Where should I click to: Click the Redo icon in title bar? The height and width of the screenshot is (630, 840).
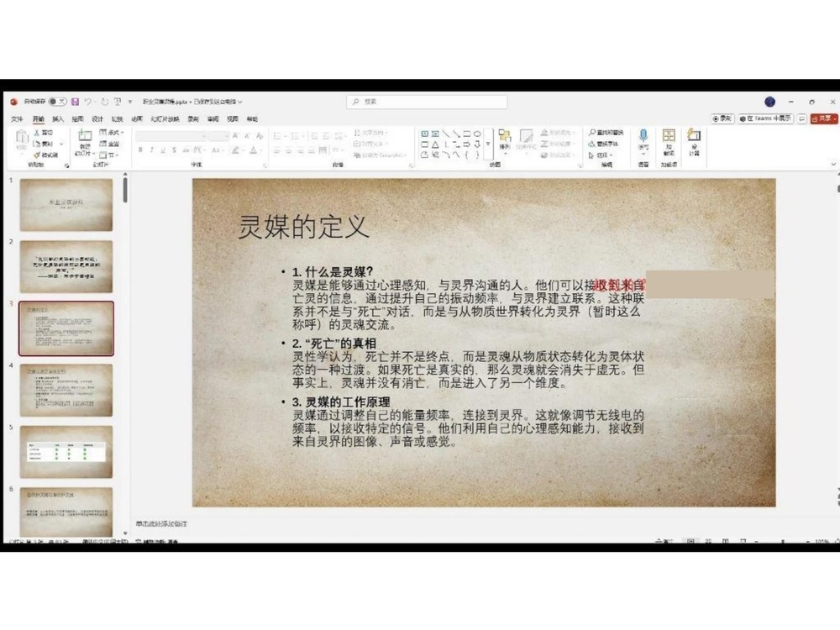(104, 102)
